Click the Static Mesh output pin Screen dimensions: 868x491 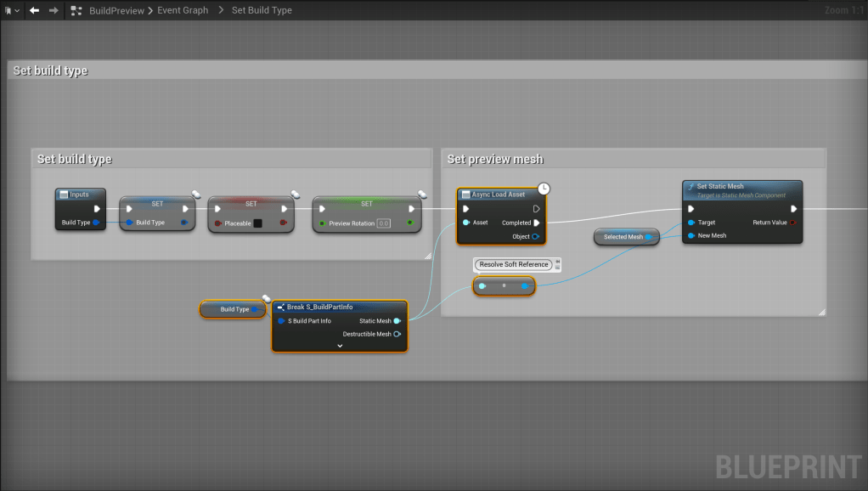(397, 321)
